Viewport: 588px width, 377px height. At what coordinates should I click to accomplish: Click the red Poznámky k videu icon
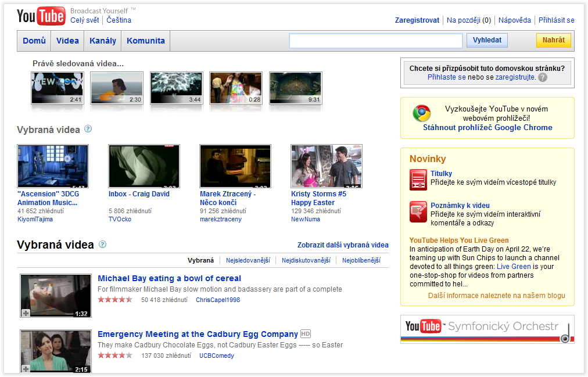[418, 211]
